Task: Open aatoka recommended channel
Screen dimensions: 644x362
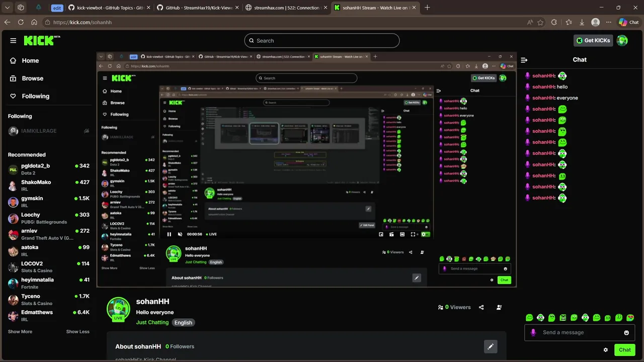Action: pyautogui.click(x=48, y=250)
